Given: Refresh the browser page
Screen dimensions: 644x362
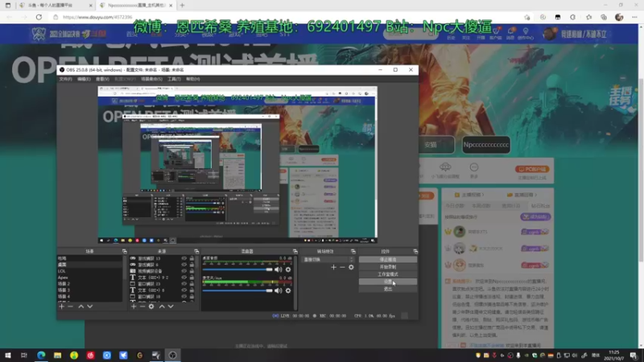Looking at the screenshot, I should pos(39,17).
